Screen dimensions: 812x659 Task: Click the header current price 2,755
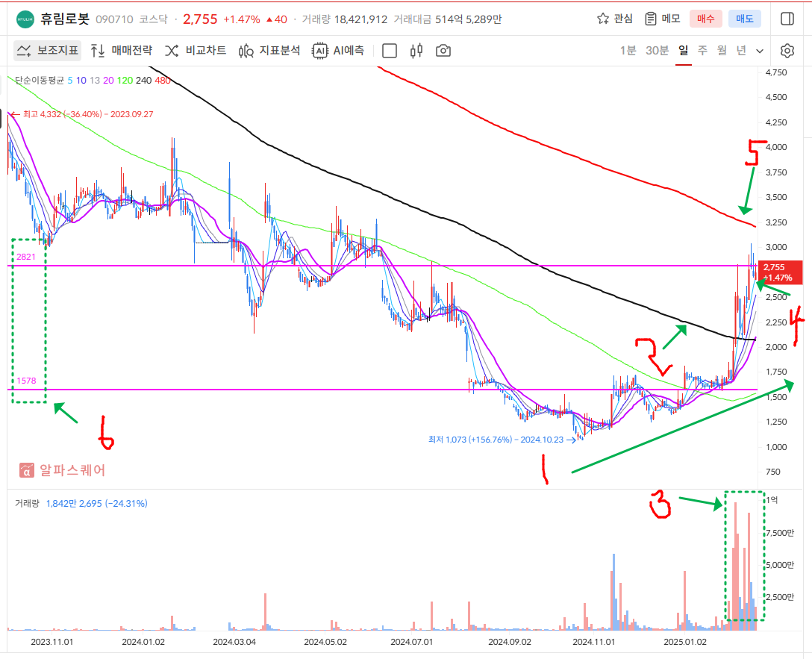[200, 19]
